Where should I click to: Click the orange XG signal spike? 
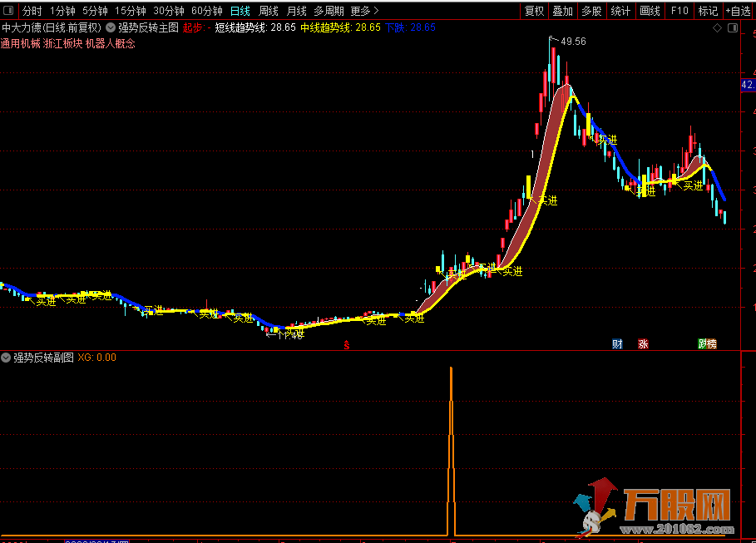click(x=452, y=451)
